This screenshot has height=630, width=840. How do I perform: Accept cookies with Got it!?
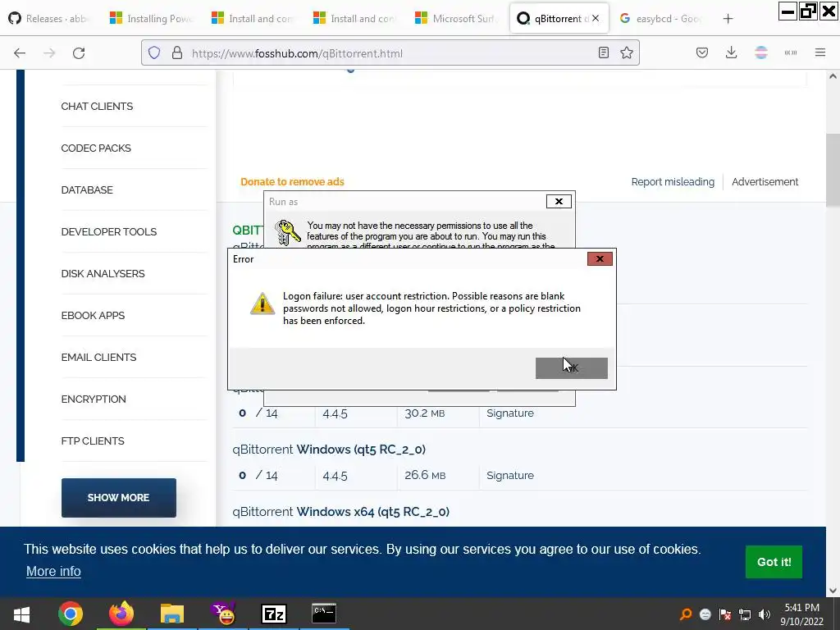pyautogui.click(x=774, y=561)
